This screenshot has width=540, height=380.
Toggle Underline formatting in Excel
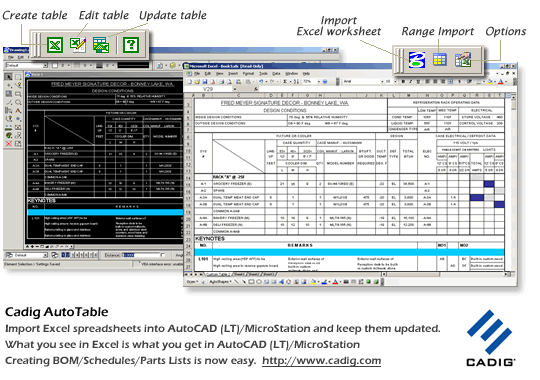click(418, 81)
